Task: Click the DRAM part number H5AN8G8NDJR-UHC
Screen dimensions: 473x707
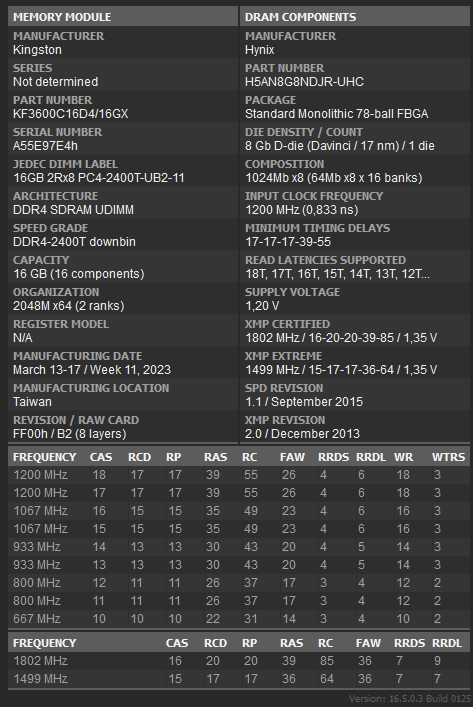Action: click(304, 82)
